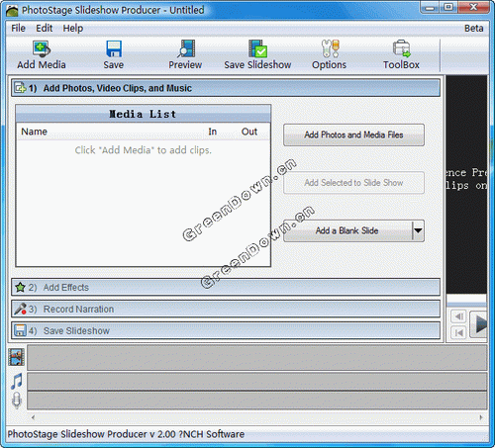Click 'Click "Add Media" to add clips.' text

[x=144, y=150]
